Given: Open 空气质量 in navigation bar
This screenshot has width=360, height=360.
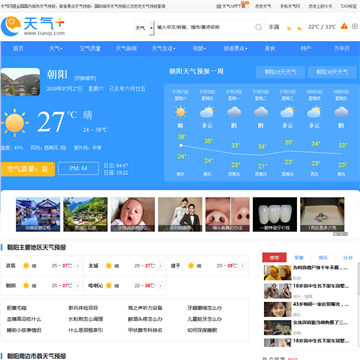Looking at the screenshot, I should coord(90,49).
